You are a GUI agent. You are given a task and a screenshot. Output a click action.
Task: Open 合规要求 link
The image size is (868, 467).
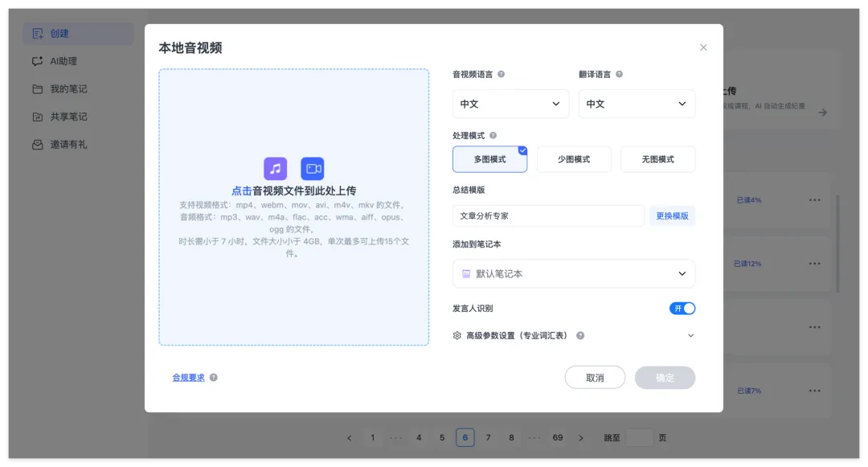click(x=188, y=377)
